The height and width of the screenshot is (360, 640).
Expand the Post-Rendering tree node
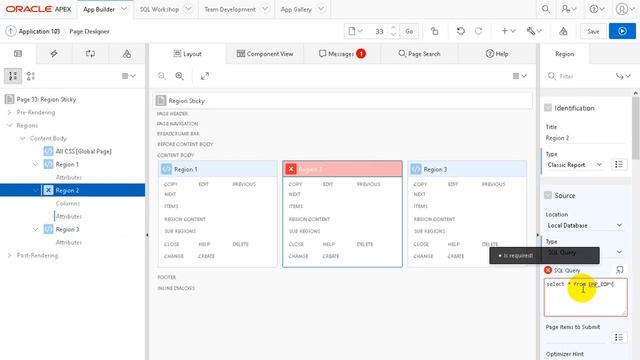(x=9, y=256)
